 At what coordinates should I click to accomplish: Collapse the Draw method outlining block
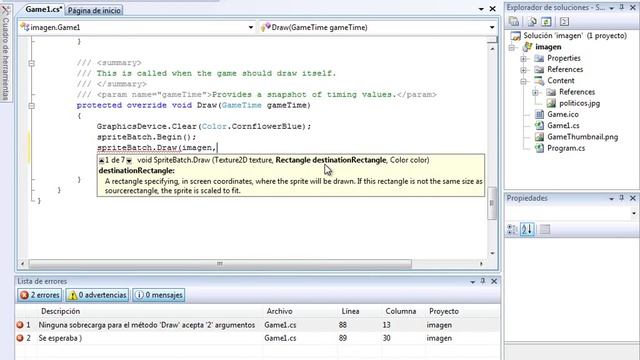point(31,106)
